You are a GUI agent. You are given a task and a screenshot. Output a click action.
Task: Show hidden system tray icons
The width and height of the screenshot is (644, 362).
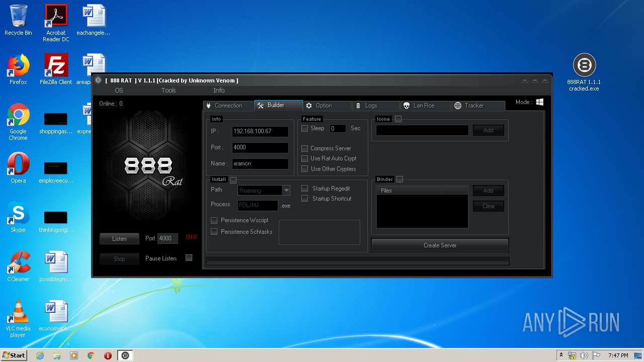pyautogui.click(x=561, y=355)
